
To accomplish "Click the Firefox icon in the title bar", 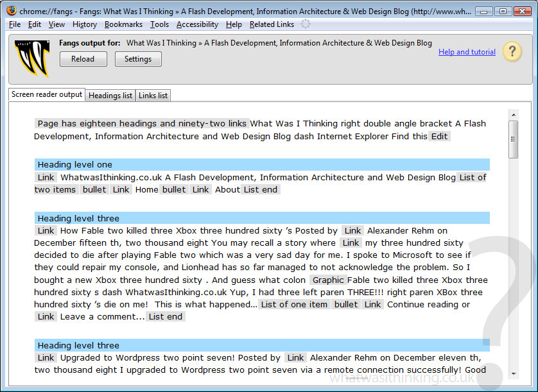I will 12,11.
